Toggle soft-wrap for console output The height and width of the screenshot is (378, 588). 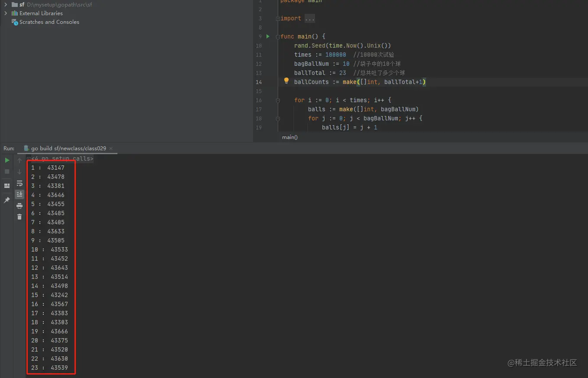click(19, 183)
